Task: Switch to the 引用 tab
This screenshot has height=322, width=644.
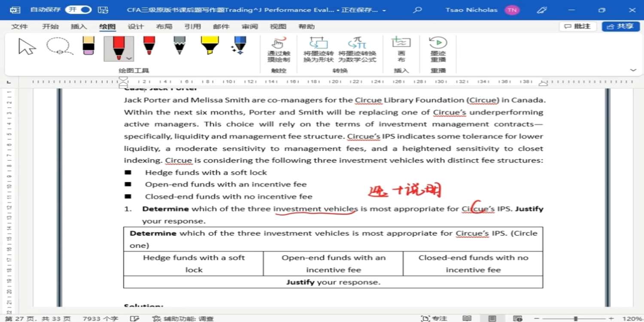Action: [192, 27]
